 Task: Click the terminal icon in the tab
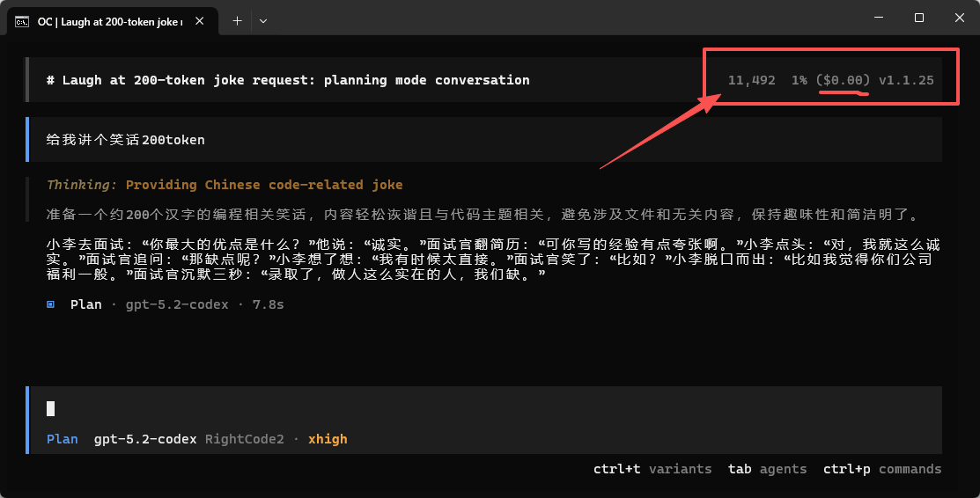tap(22, 22)
